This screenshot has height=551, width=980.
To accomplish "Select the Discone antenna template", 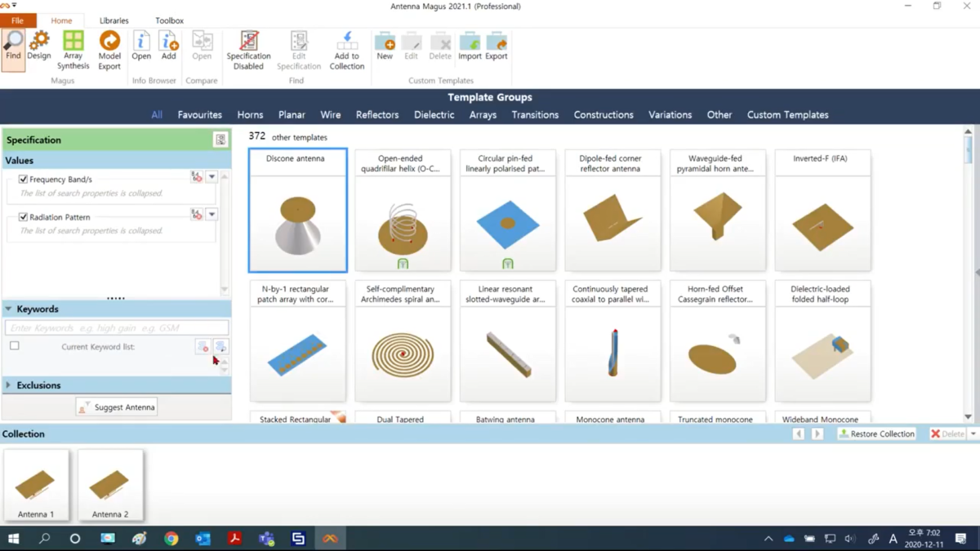I will tap(298, 211).
